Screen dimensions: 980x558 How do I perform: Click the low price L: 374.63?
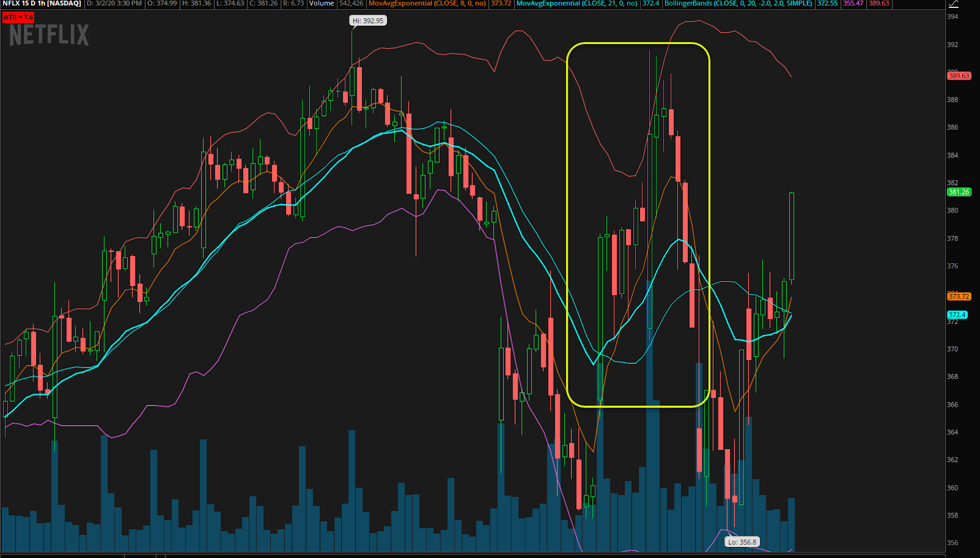230,4
